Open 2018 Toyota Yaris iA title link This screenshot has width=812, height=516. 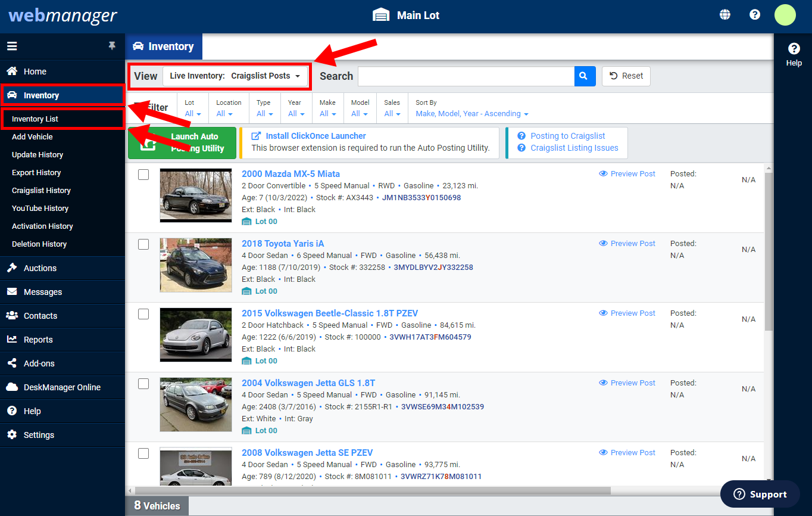coord(283,244)
